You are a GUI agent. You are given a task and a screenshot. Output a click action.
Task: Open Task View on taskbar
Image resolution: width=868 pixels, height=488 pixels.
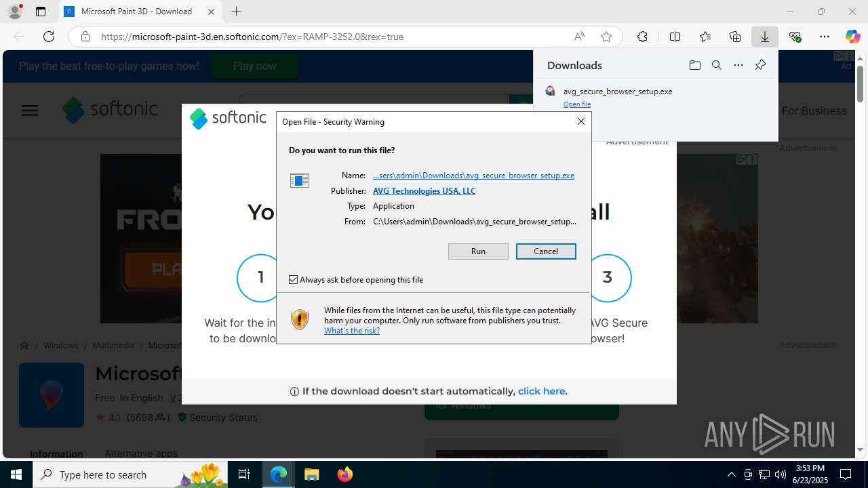(244, 474)
